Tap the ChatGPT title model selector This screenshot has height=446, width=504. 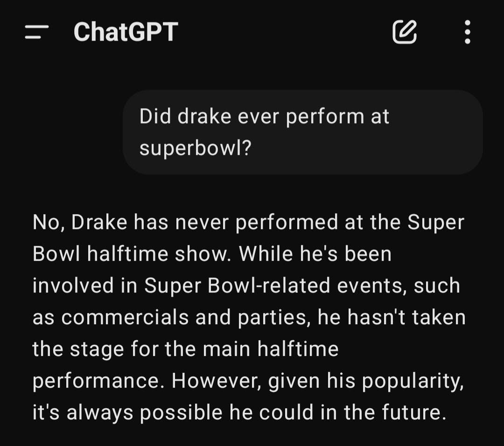coord(126,32)
